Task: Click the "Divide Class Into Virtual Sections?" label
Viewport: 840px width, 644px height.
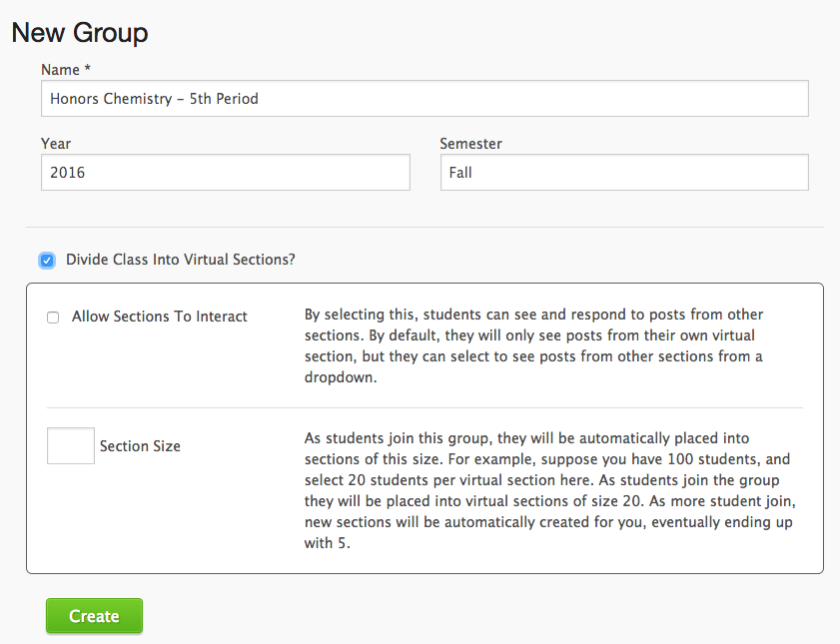Action: coord(181,260)
